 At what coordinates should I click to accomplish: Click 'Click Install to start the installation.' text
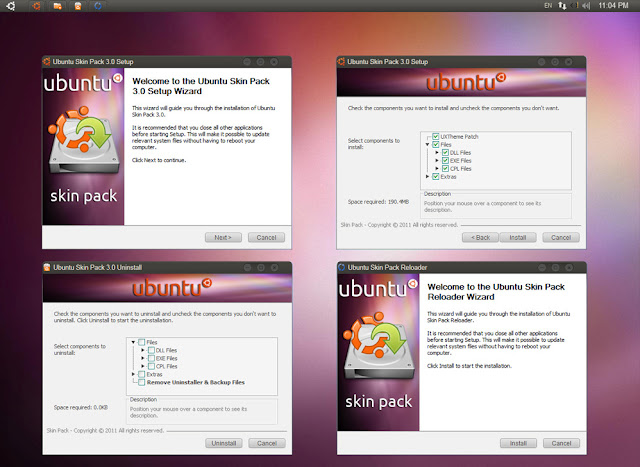(x=469, y=366)
